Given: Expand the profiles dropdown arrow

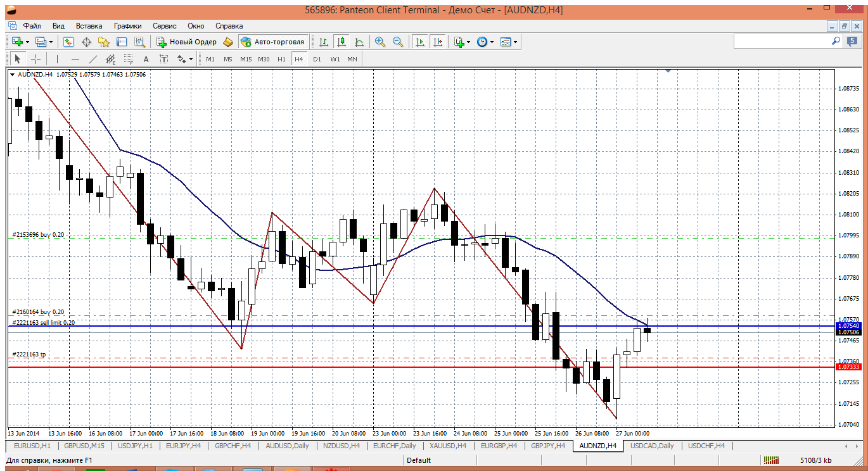Looking at the screenshot, I should point(51,42).
